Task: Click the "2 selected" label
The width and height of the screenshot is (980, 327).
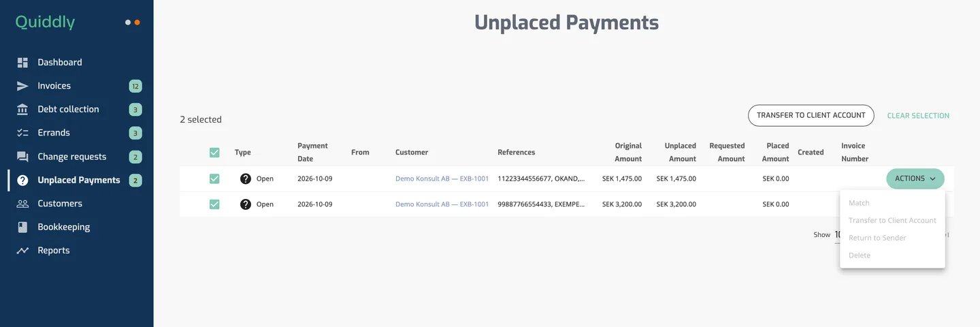Action: [201, 120]
